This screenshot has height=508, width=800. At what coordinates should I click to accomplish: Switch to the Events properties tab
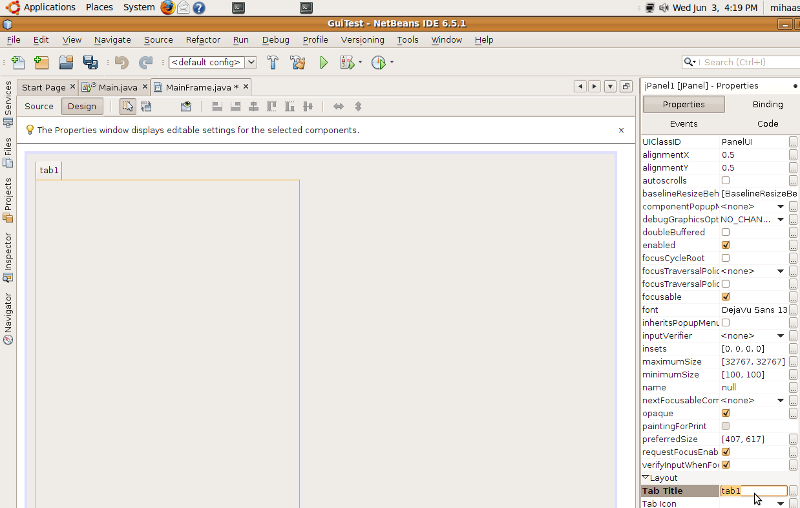click(x=684, y=124)
